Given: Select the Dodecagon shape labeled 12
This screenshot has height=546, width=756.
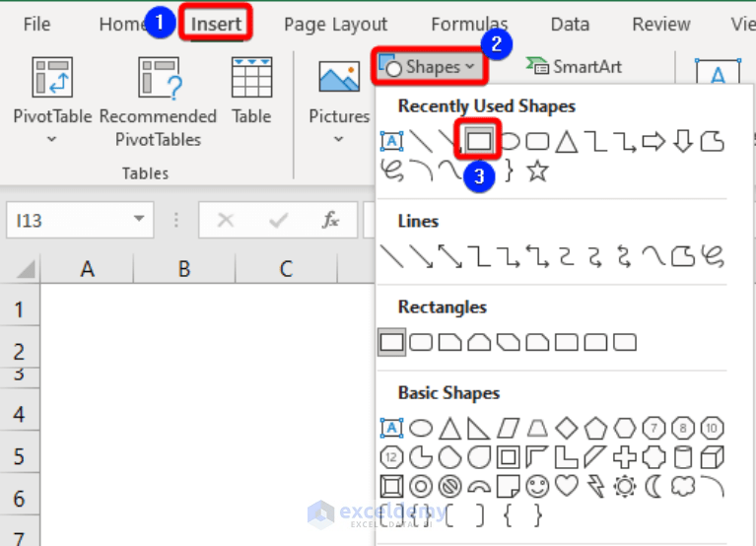Looking at the screenshot, I should pyautogui.click(x=391, y=457).
